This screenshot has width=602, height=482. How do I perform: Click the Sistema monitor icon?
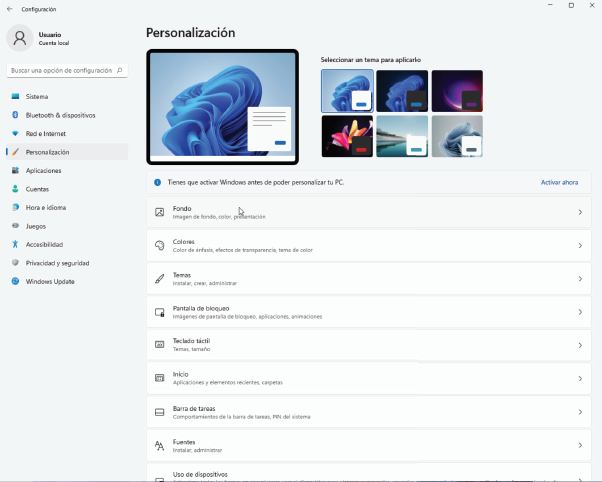pyautogui.click(x=15, y=96)
